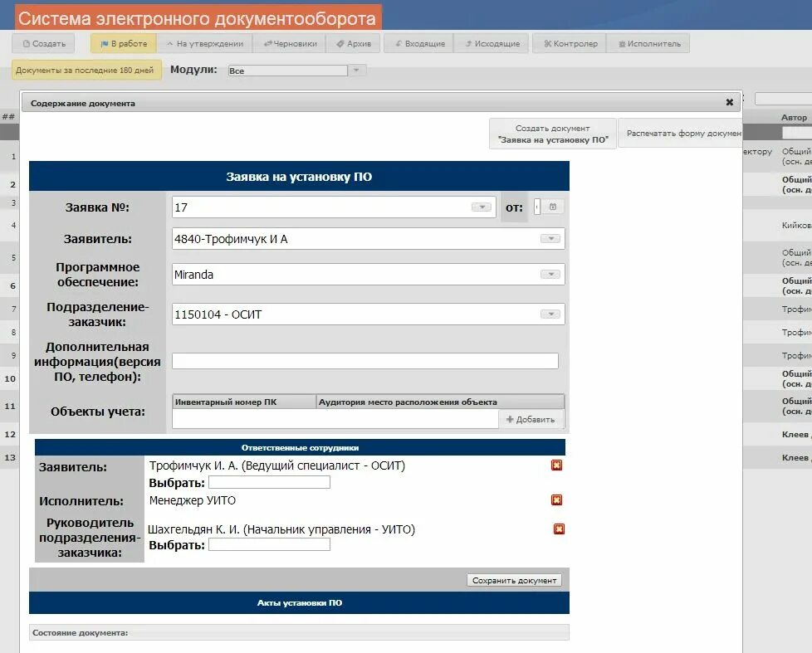Expand the Заявитель dropdown
This screenshot has height=653, width=812.
coord(550,237)
